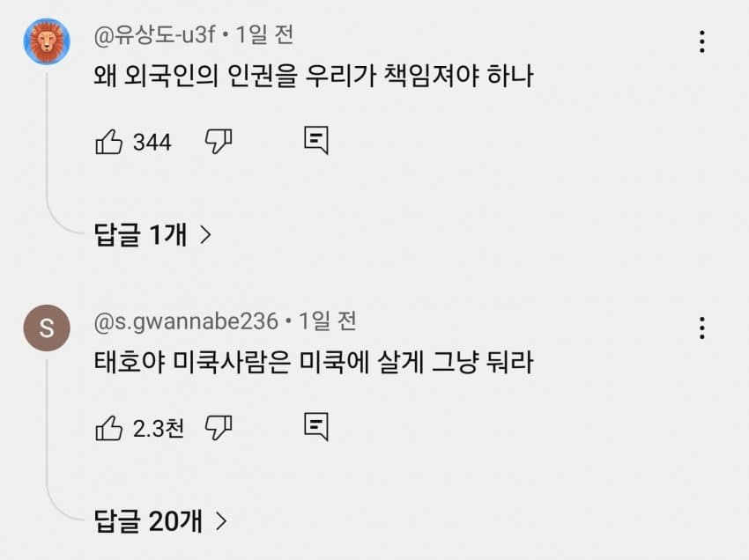This screenshot has width=749, height=560.
Task: Like the comment by @유상도-u3f
Action: click(108, 141)
